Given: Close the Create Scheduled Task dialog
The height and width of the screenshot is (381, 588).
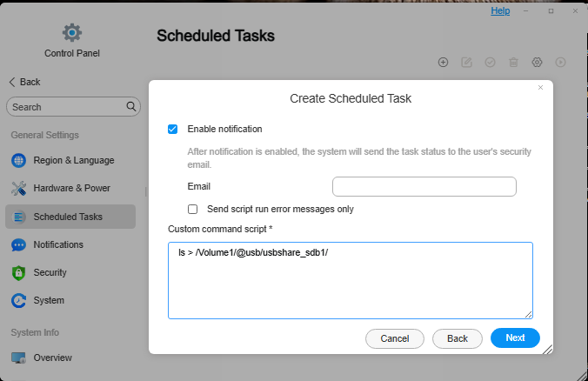Looking at the screenshot, I should (x=540, y=87).
